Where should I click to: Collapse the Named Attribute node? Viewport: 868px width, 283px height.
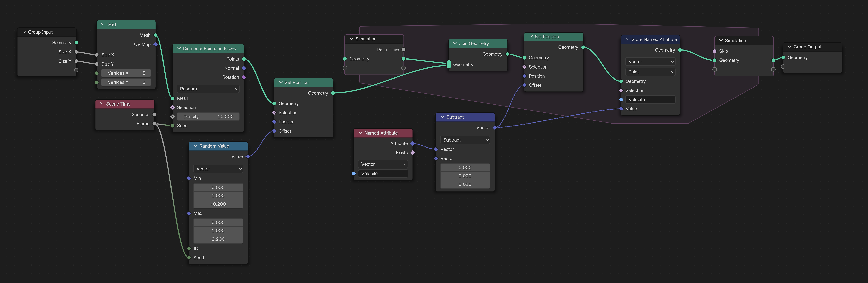pyautogui.click(x=361, y=133)
